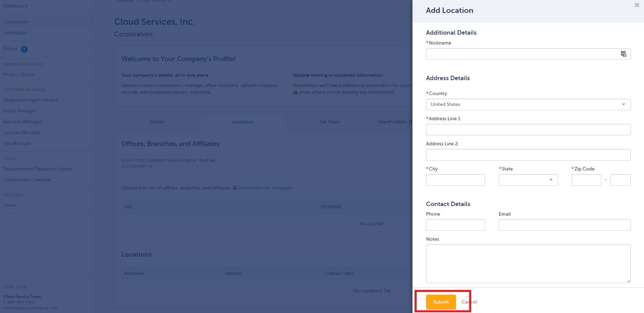
Task: Click the first Zip Code field
Action: pyautogui.click(x=586, y=180)
